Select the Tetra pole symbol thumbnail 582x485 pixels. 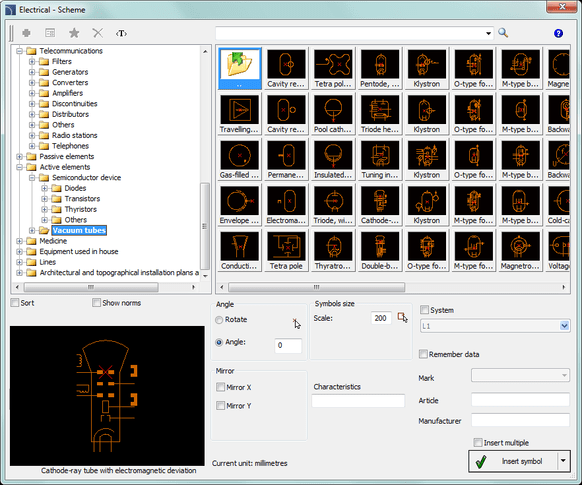286,250
